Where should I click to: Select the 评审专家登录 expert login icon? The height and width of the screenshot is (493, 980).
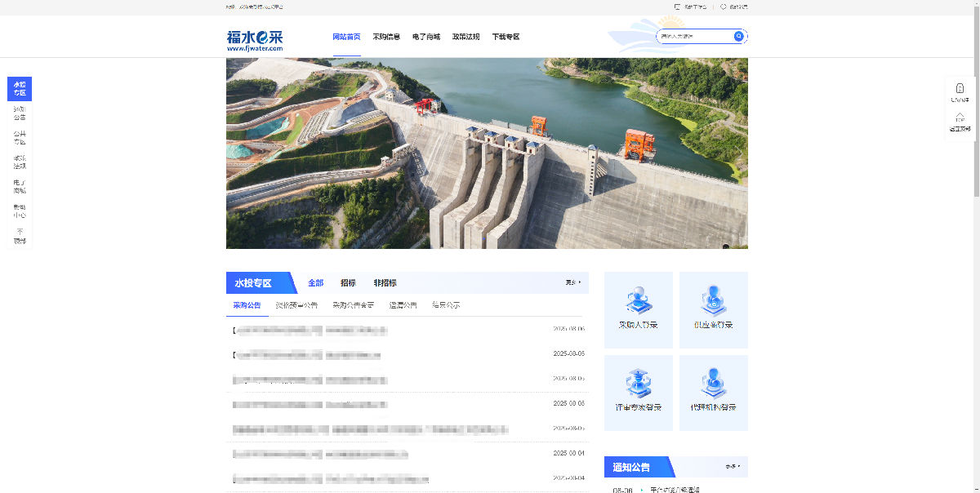[638, 393]
